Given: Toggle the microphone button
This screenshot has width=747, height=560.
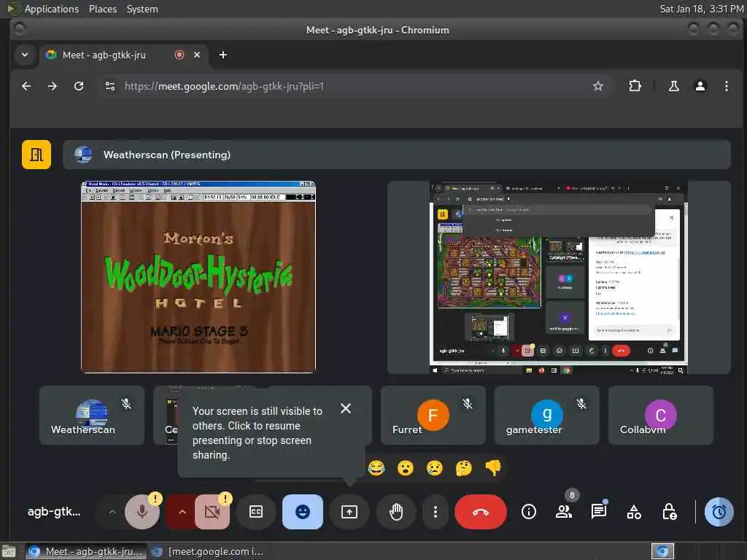Looking at the screenshot, I should [x=142, y=512].
